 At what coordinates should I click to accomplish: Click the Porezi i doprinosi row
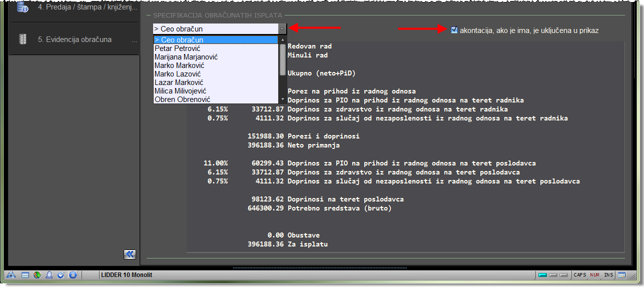pyautogui.click(x=304, y=136)
